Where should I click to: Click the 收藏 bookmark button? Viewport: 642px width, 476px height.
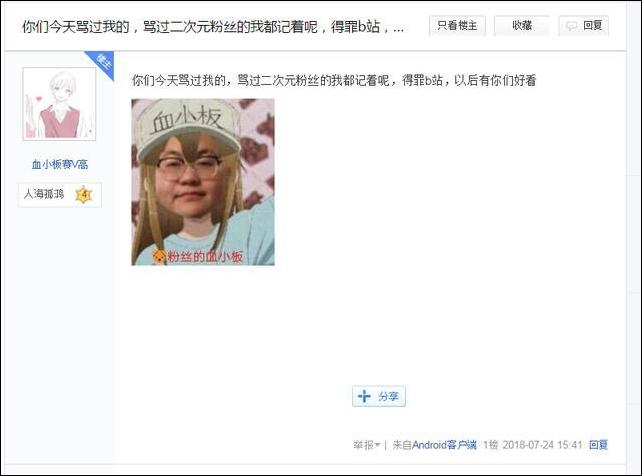click(x=522, y=26)
